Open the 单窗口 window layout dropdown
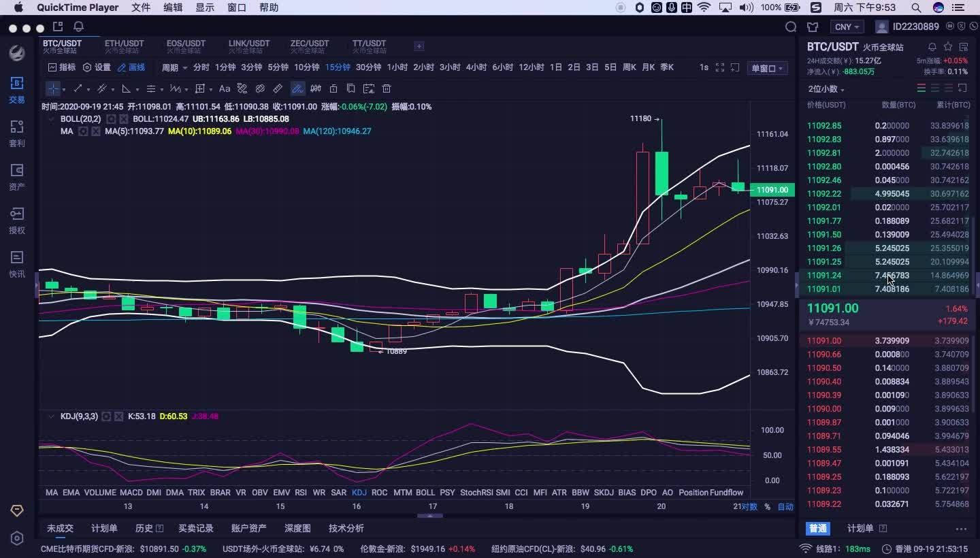 [x=767, y=68]
